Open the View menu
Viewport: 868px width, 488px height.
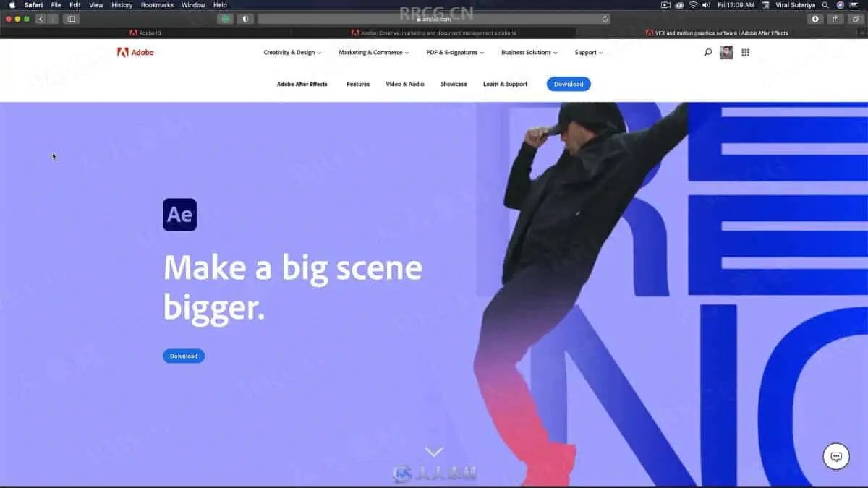96,5
